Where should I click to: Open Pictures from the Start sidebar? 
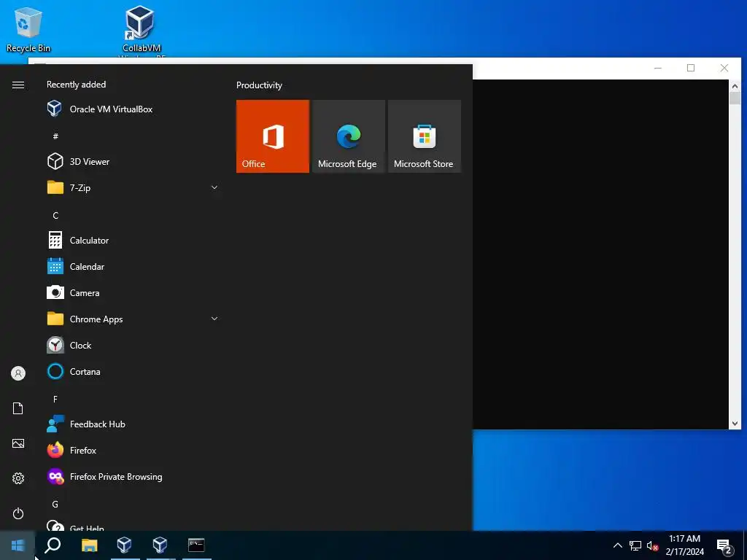(18, 443)
